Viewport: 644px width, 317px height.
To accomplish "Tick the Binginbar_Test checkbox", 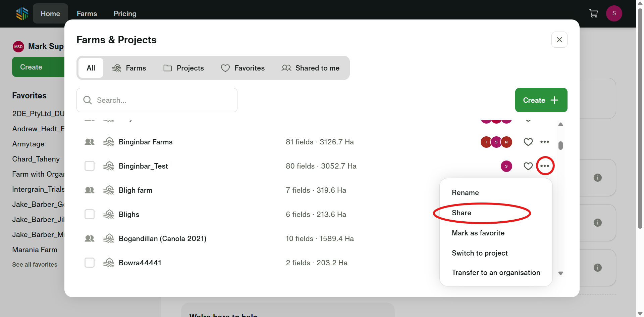I will (x=90, y=166).
